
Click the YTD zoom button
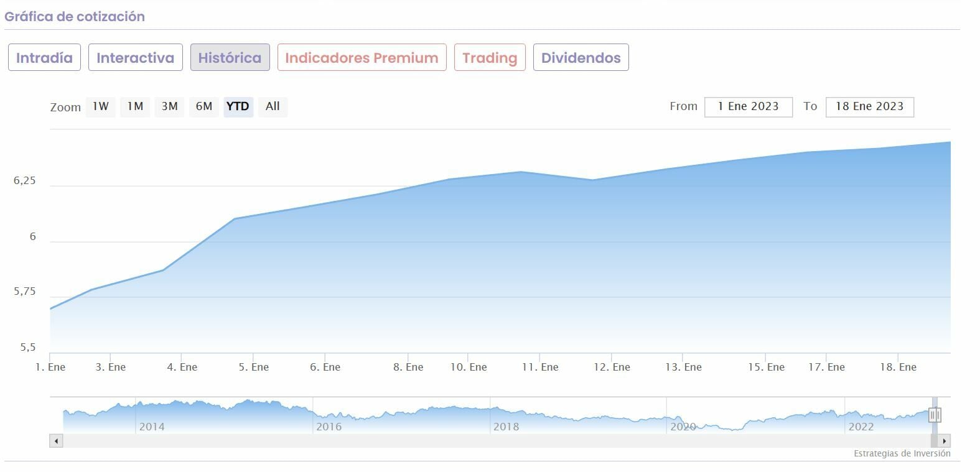click(238, 106)
